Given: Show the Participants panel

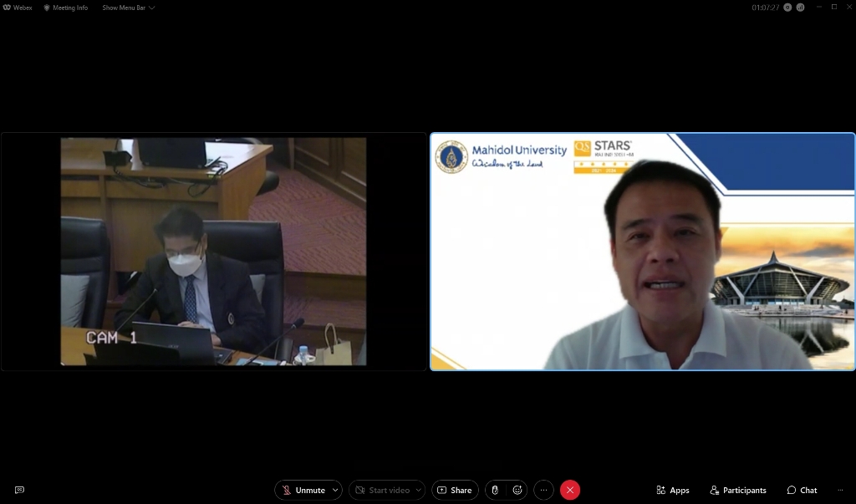Looking at the screenshot, I should [737, 490].
